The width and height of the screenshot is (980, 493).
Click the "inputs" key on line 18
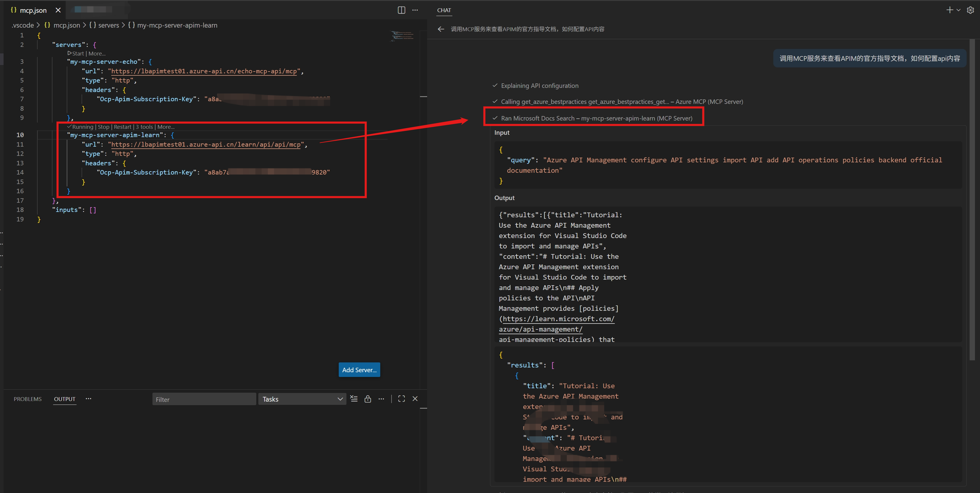pos(66,210)
